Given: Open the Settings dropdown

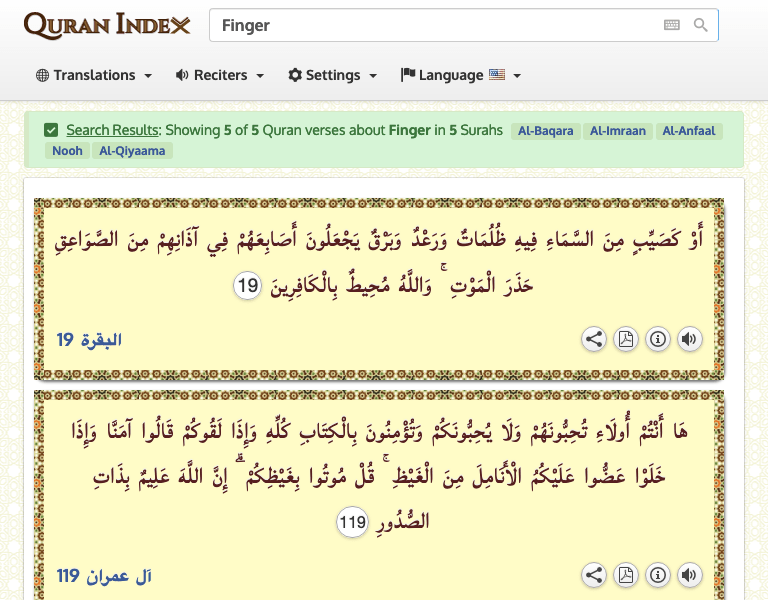Looking at the screenshot, I should pyautogui.click(x=332, y=75).
